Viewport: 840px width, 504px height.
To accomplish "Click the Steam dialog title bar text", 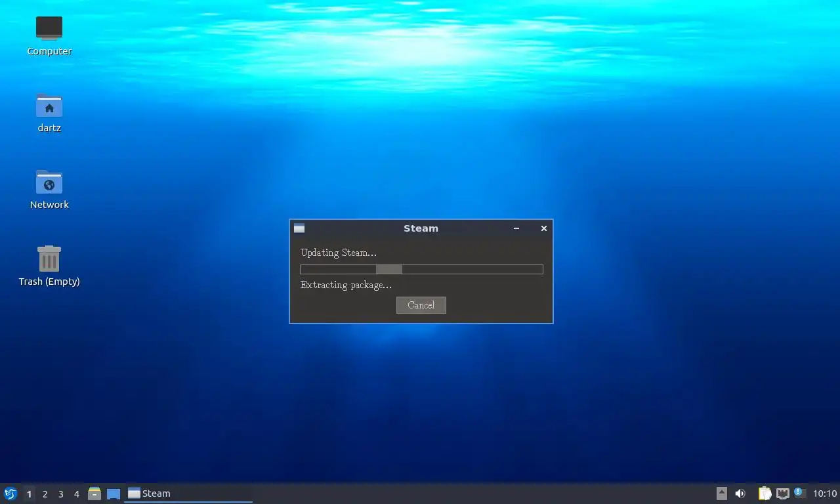I will click(421, 228).
